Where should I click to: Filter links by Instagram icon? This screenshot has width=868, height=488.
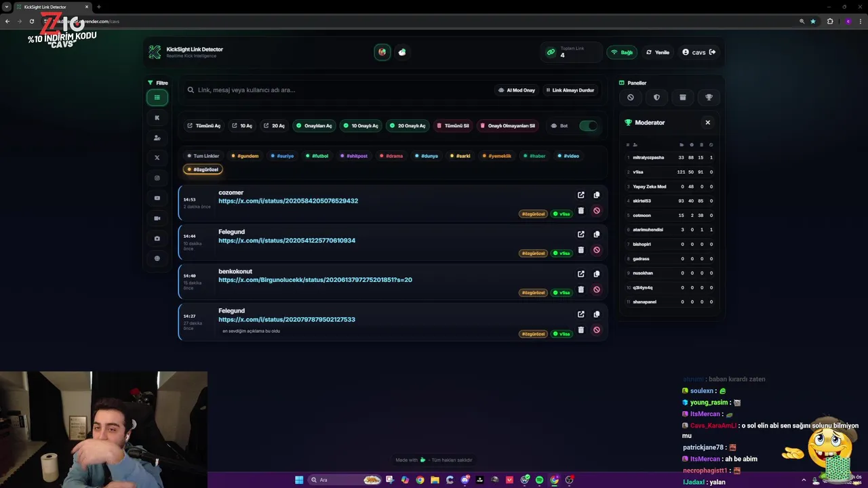pos(157,178)
